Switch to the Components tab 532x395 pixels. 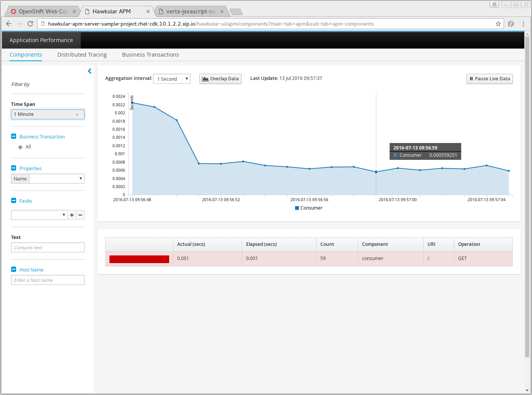click(26, 55)
